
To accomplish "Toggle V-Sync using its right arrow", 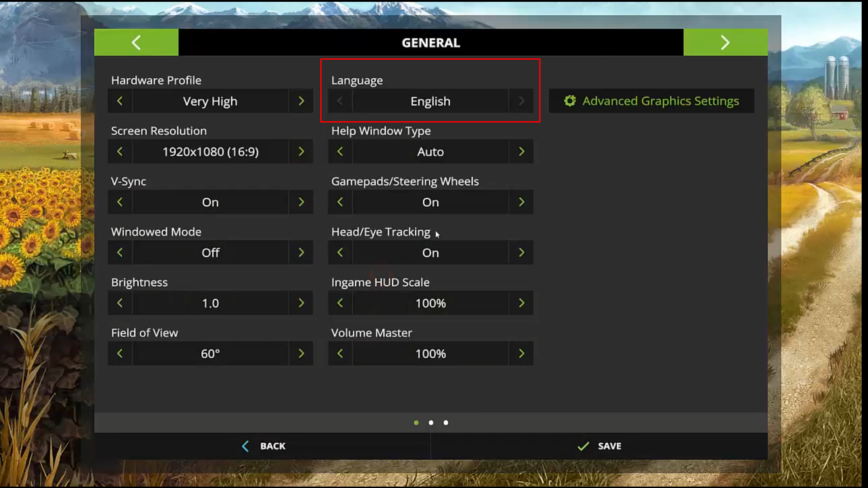I will click(301, 202).
